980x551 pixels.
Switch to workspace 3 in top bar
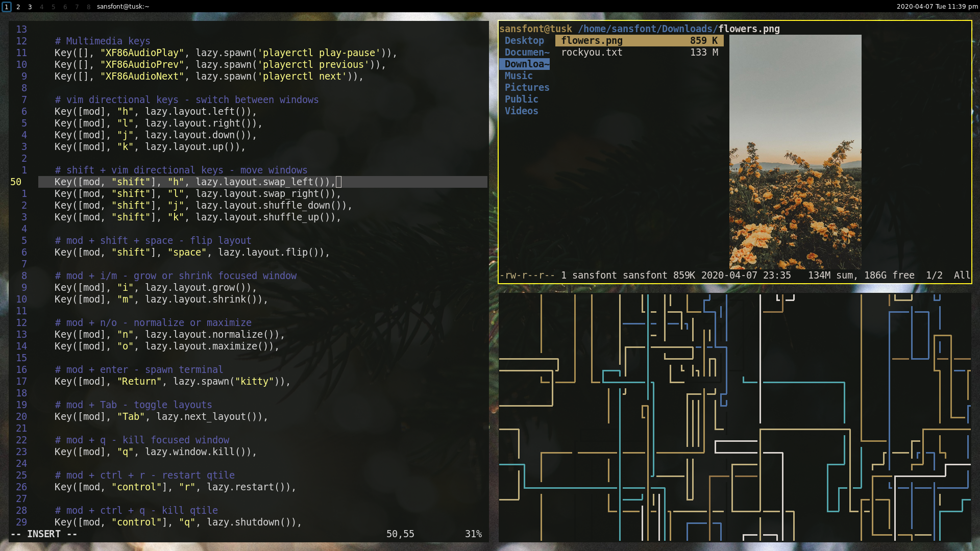click(x=30, y=7)
